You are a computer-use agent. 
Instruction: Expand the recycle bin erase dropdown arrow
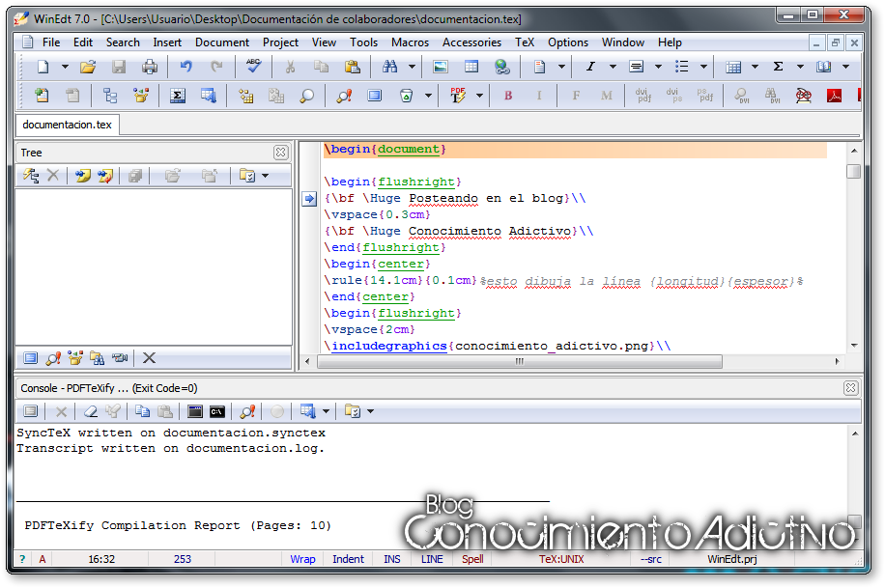click(x=428, y=96)
